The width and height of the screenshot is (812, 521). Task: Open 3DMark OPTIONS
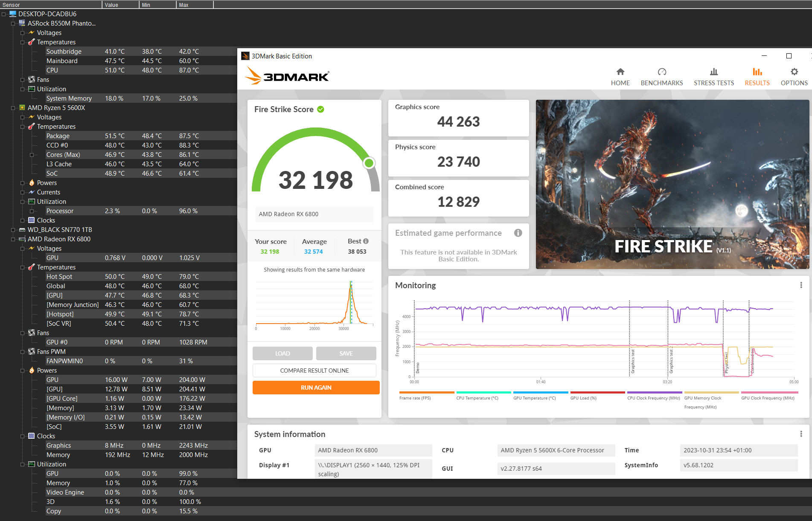(x=794, y=77)
